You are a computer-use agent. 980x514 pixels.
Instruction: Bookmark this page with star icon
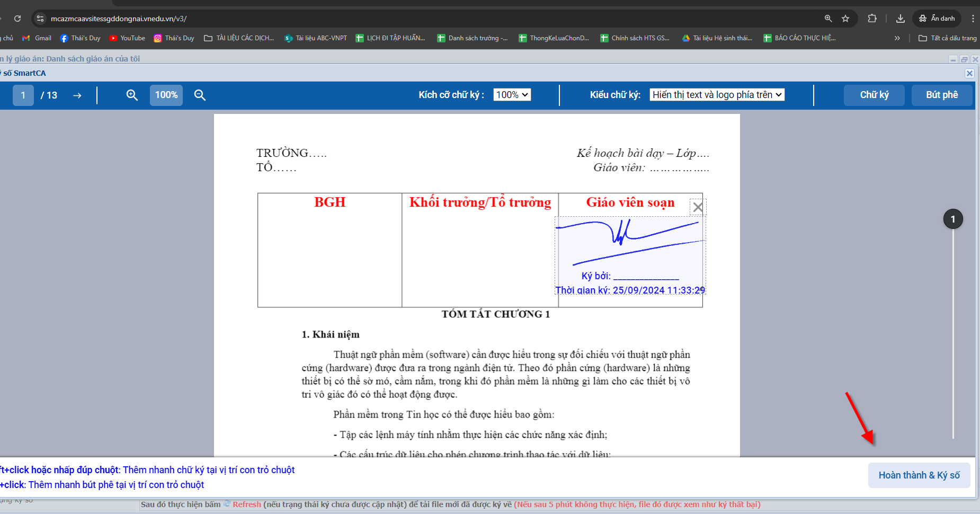tap(845, 19)
